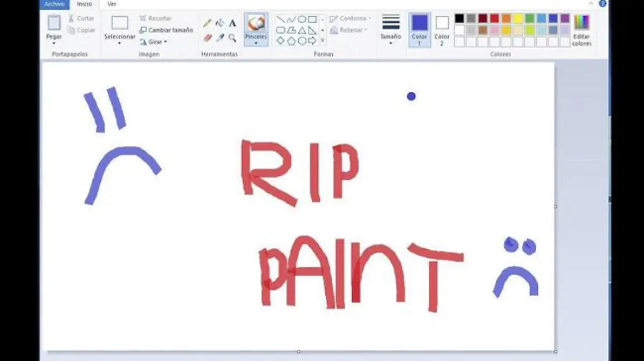
Task: Open the Archivo menu
Action: pos(54,4)
